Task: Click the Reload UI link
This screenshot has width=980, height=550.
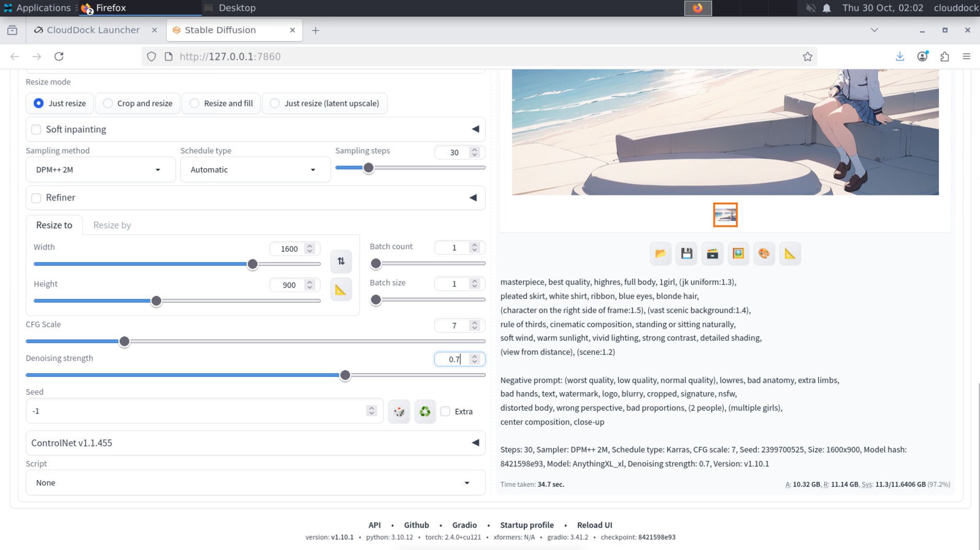Action: click(594, 525)
